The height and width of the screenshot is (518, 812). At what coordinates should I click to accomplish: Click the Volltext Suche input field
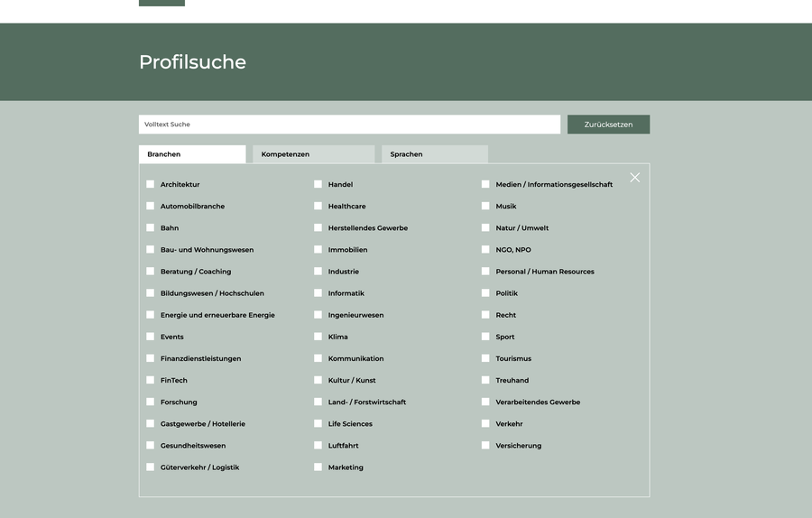tap(349, 125)
